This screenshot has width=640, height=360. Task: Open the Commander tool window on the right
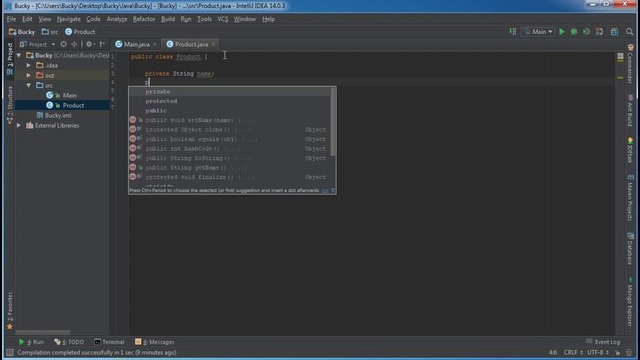pos(630,64)
